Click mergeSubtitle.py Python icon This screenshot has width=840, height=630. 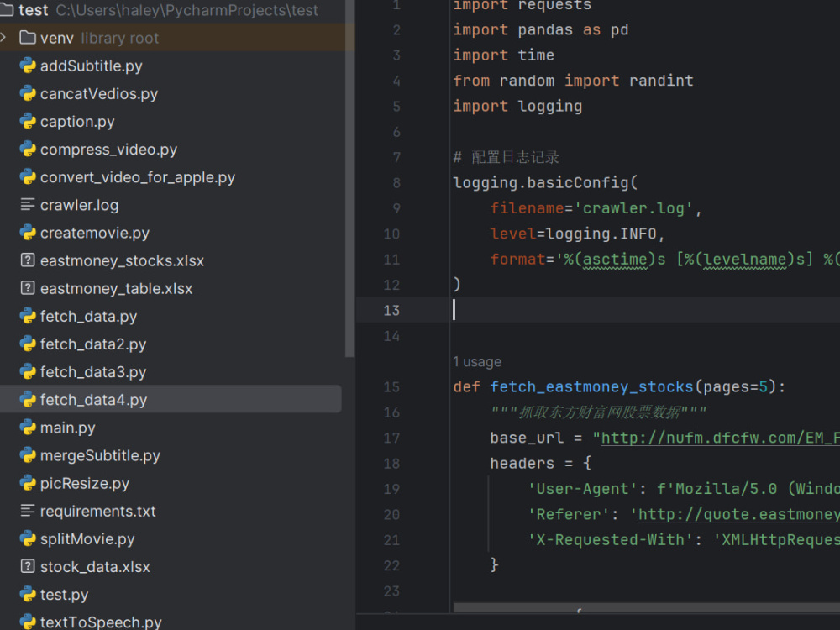[28, 455]
